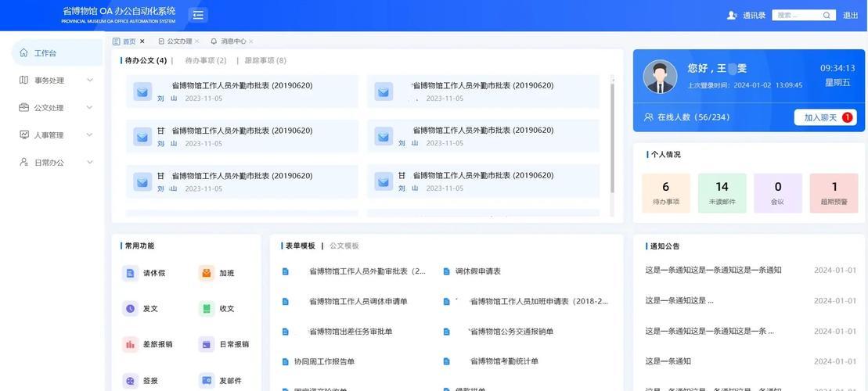Click document icon beside 省博物馆考勤统计单
Image resolution: width=868 pixels, height=391 pixels.
(x=447, y=362)
